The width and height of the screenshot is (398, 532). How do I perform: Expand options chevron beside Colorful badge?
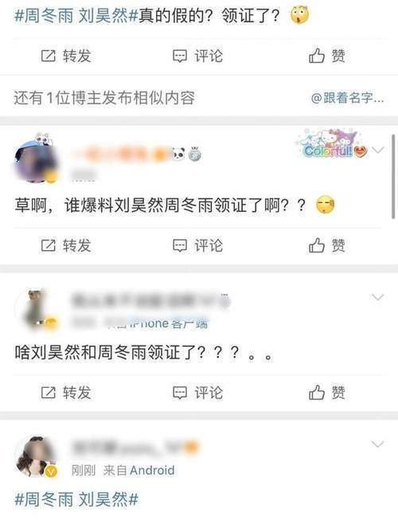click(377, 150)
